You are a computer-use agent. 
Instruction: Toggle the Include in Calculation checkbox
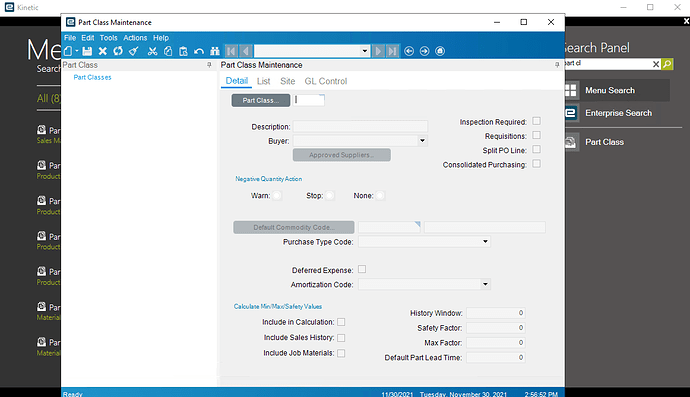click(x=341, y=322)
